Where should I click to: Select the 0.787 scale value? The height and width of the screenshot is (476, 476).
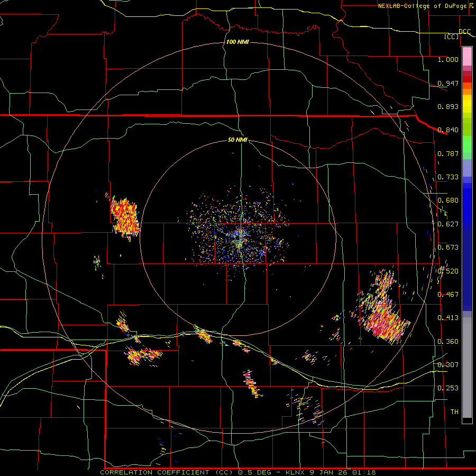pyautogui.click(x=448, y=153)
